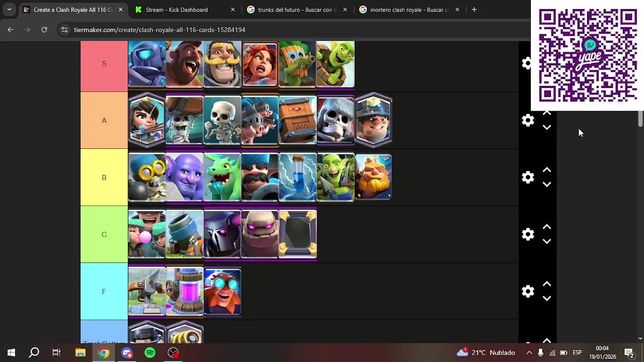Select the Dart Goblin card in S tier
The width and height of the screenshot is (644, 362).
[298, 64]
